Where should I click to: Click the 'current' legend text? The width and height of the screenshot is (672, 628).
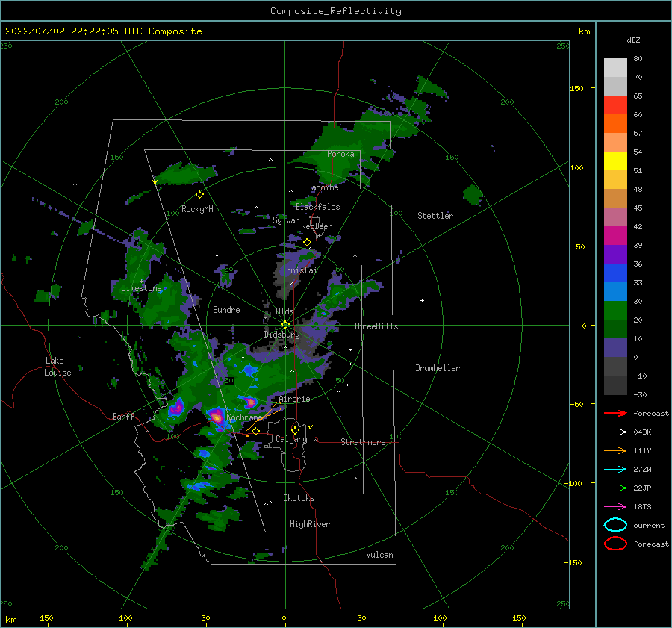coord(649,525)
